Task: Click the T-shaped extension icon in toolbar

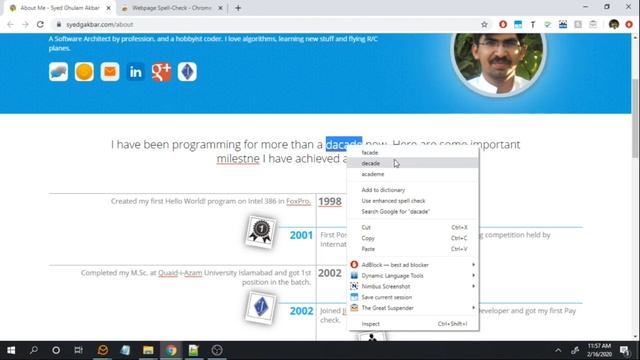Action: (533, 24)
